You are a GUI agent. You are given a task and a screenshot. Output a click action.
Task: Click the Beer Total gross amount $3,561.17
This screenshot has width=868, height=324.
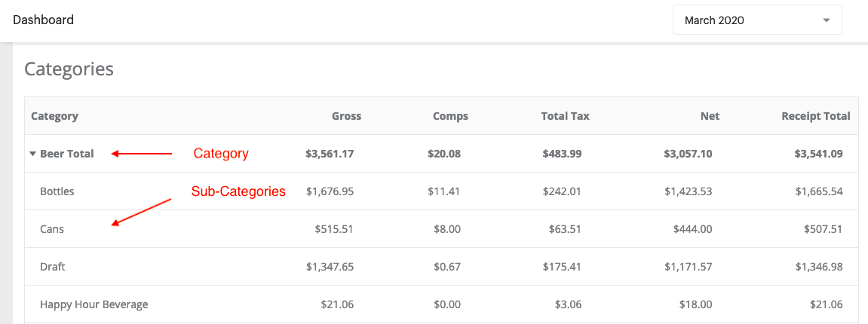(x=330, y=154)
